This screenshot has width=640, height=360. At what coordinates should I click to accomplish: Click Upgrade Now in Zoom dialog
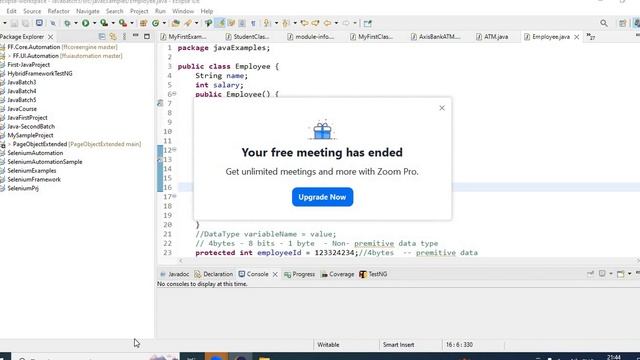click(322, 197)
